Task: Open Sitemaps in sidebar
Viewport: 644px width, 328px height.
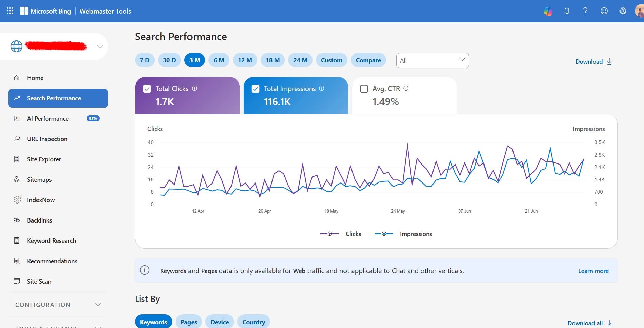Action: 58,179
